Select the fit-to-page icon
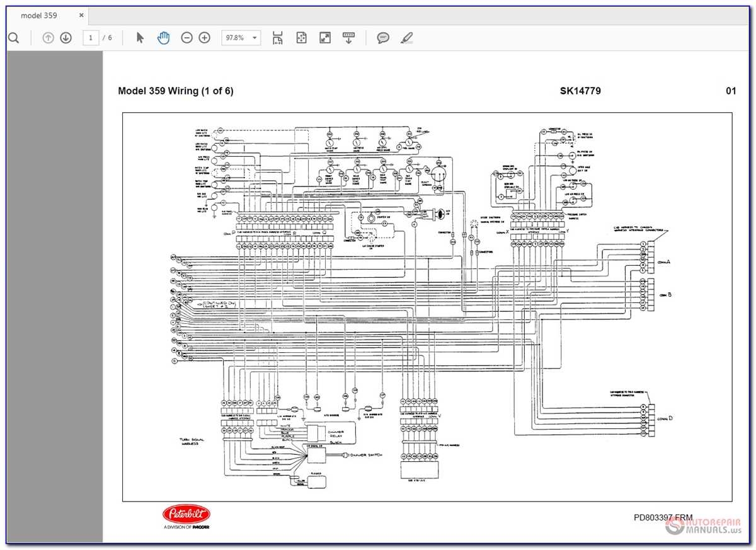The height and width of the screenshot is (550, 756). click(301, 38)
